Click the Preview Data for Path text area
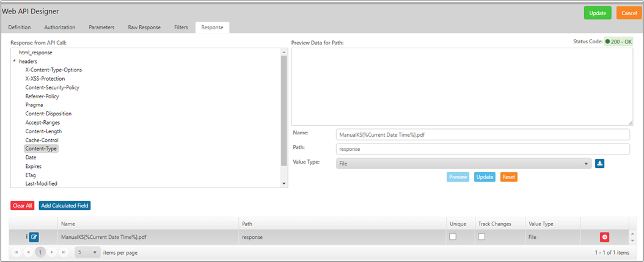The height and width of the screenshot is (262, 644). (x=463, y=87)
